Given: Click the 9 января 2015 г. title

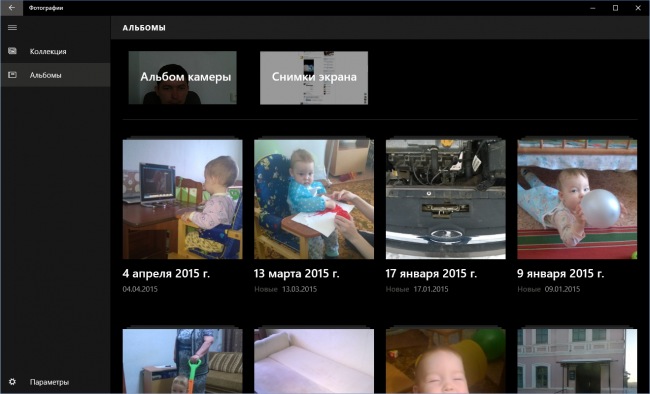Looking at the screenshot, I should tap(560, 274).
